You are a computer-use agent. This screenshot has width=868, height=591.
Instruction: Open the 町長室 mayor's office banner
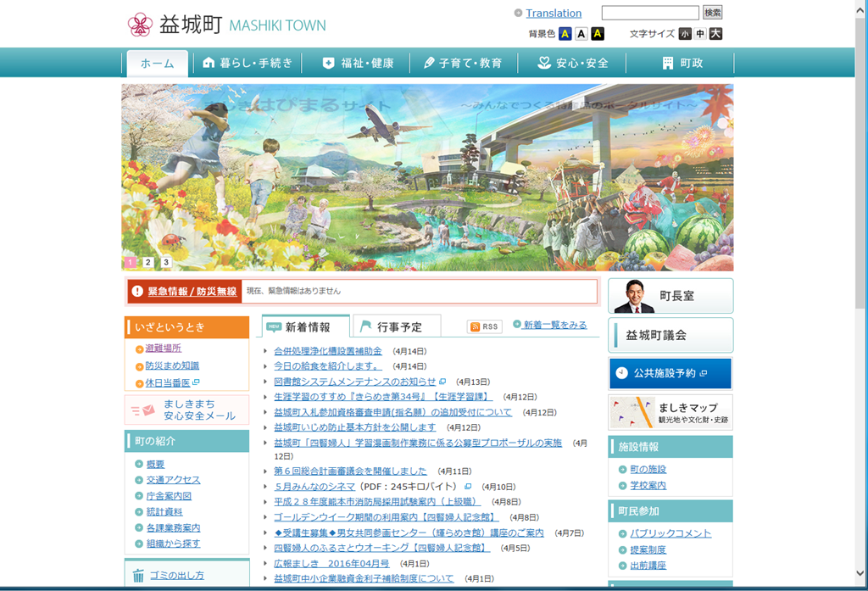pyautogui.click(x=670, y=296)
